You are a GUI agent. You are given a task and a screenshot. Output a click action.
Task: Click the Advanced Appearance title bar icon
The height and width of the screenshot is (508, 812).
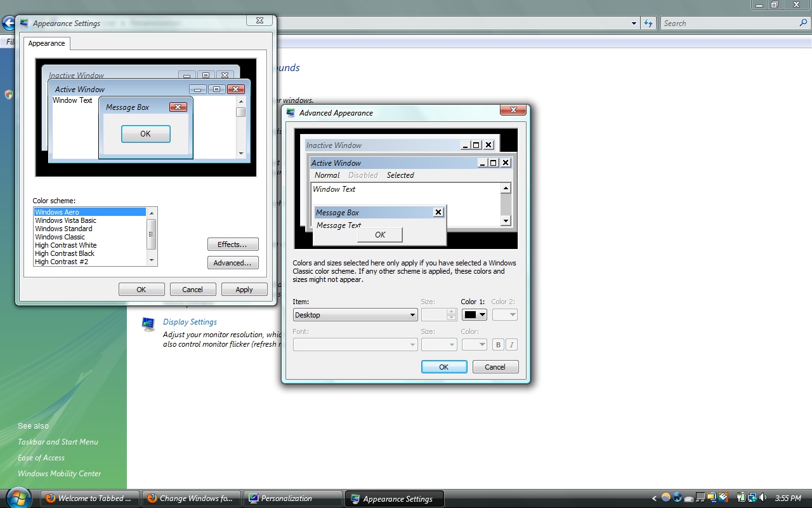[x=291, y=113]
